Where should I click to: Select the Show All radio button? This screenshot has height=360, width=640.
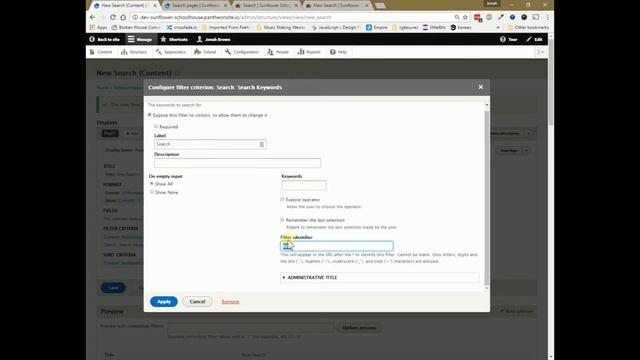151,184
